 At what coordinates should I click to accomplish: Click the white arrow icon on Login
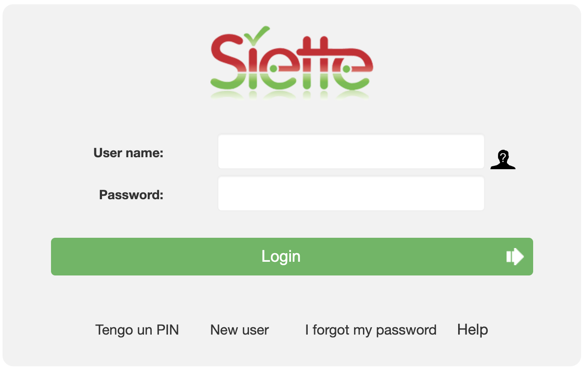point(515,257)
